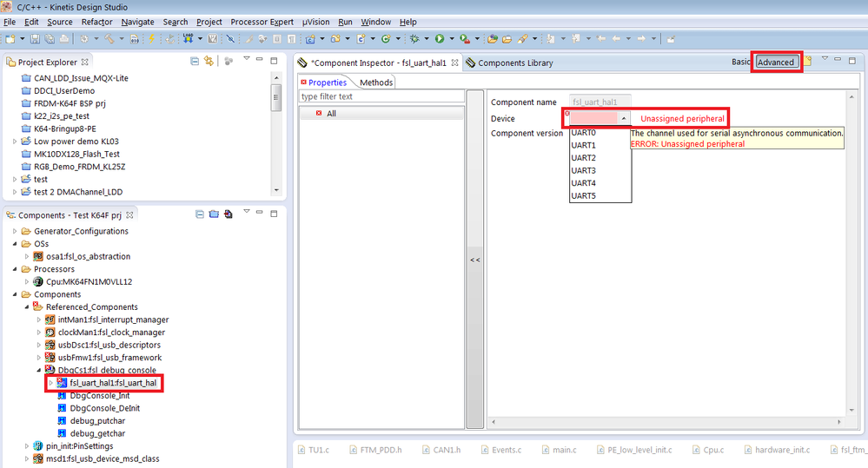Collapse the OSs folder
This screenshot has width=868, height=468.
[15, 244]
